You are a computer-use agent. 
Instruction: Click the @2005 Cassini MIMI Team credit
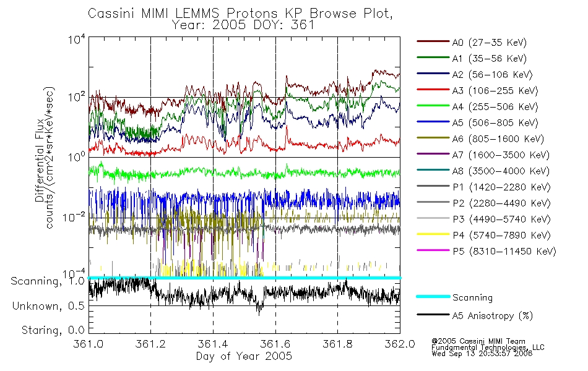point(478,341)
